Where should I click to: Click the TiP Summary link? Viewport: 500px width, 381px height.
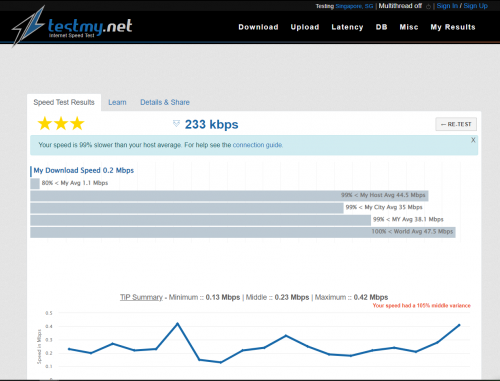pos(141,297)
